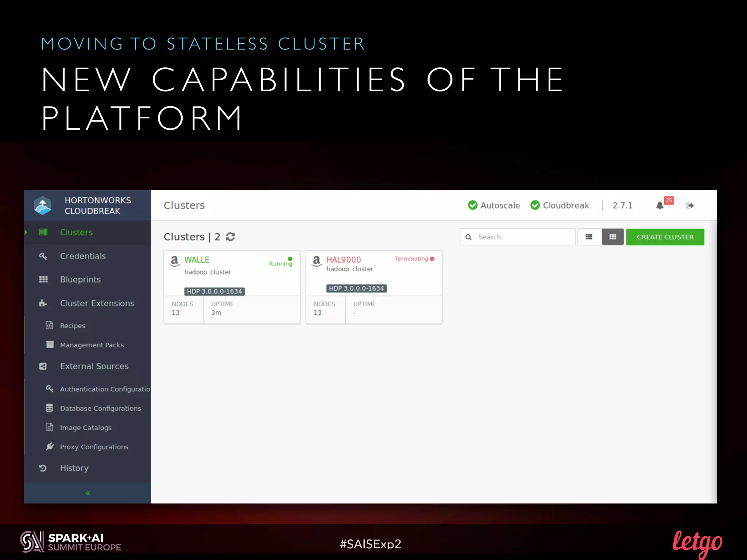Open Image Catalogs menu item
Image resolution: width=747 pixels, height=560 pixels.
[86, 428]
